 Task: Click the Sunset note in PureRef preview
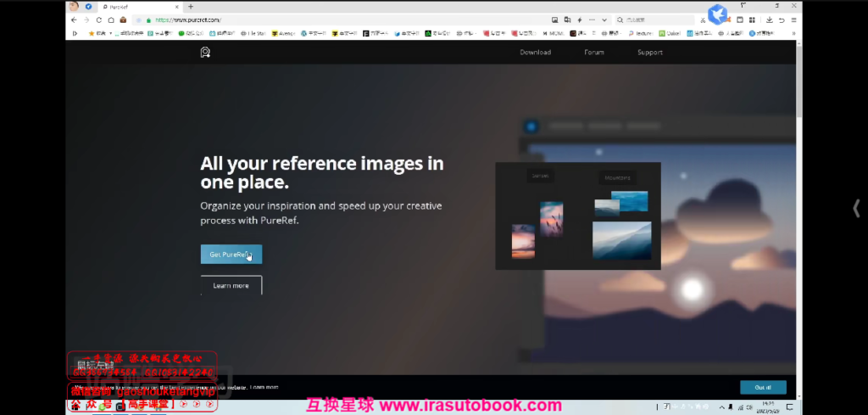pos(540,176)
